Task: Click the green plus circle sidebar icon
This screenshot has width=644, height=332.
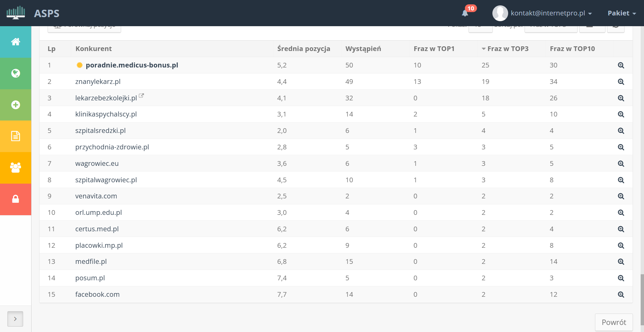Action: pos(15,105)
